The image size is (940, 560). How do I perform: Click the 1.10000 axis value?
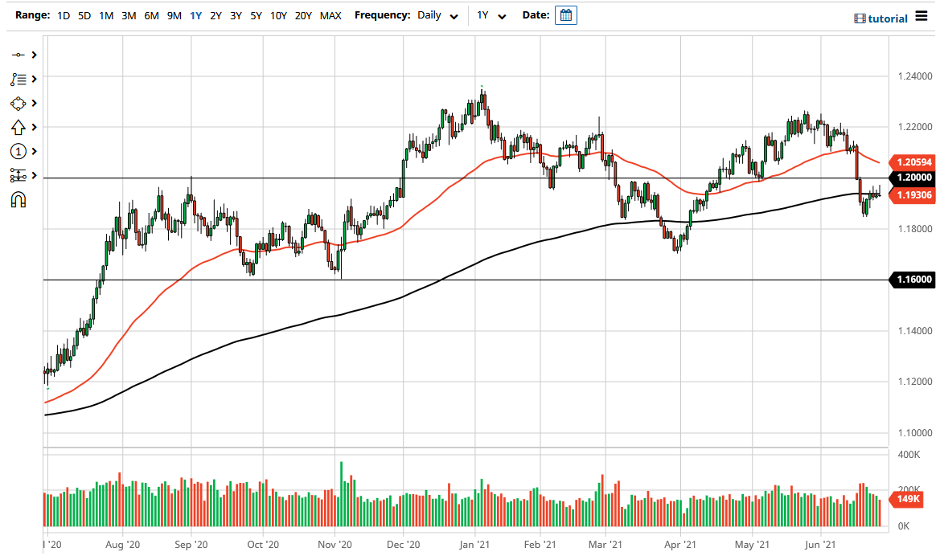point(915,432)
